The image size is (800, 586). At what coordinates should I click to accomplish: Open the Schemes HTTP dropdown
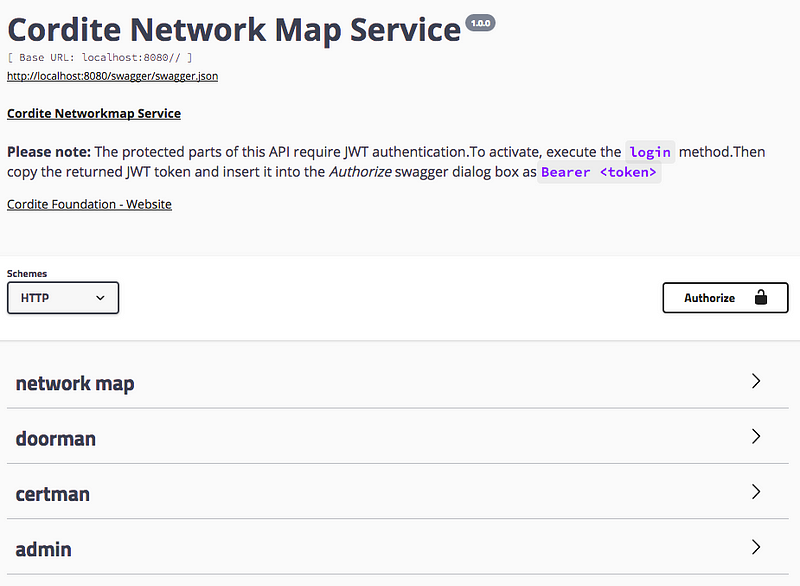pos(63,298)
